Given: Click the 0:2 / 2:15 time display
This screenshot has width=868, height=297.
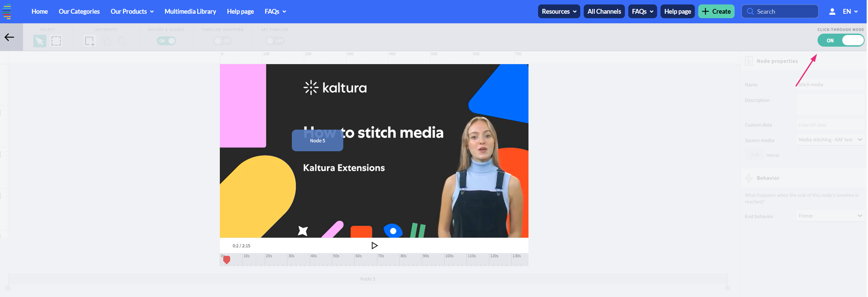Looking at the screenshot, I should 241,246.
